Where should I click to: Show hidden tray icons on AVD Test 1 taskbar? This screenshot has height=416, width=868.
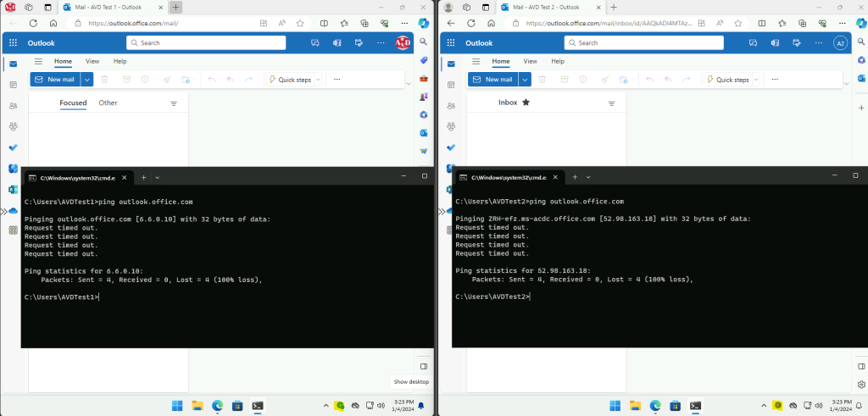tap(325, 406)
